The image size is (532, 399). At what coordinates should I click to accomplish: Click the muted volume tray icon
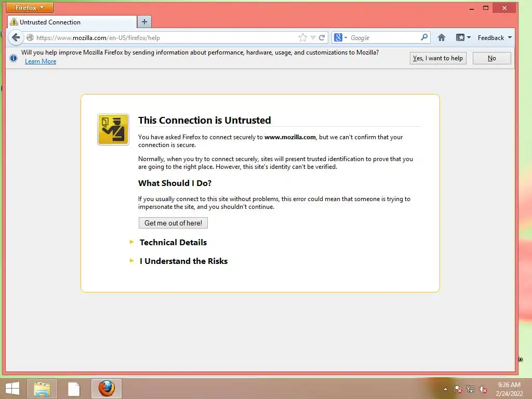pos(483,389)
